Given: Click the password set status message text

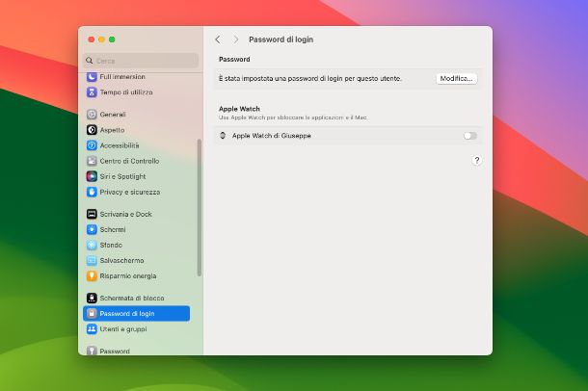Looking at the screenshot, I should pyautogui.click(x=310, y=79).
